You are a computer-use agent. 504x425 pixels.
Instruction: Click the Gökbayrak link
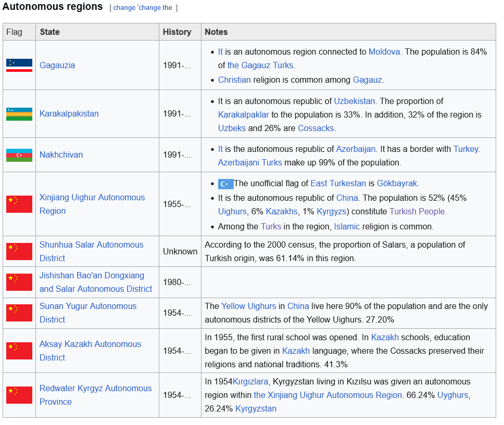pyautogui.click(x=397, y=183)
